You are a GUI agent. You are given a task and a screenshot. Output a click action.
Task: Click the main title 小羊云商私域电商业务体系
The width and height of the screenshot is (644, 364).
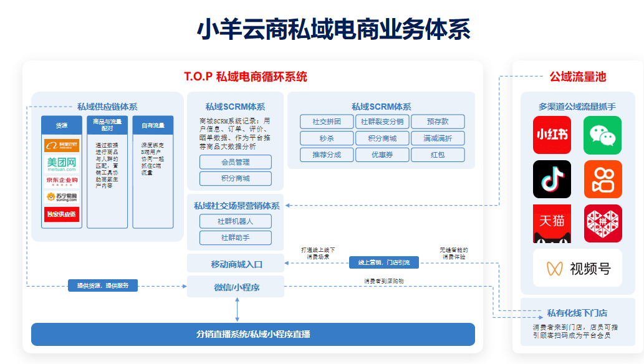click(x=334, y=29)
